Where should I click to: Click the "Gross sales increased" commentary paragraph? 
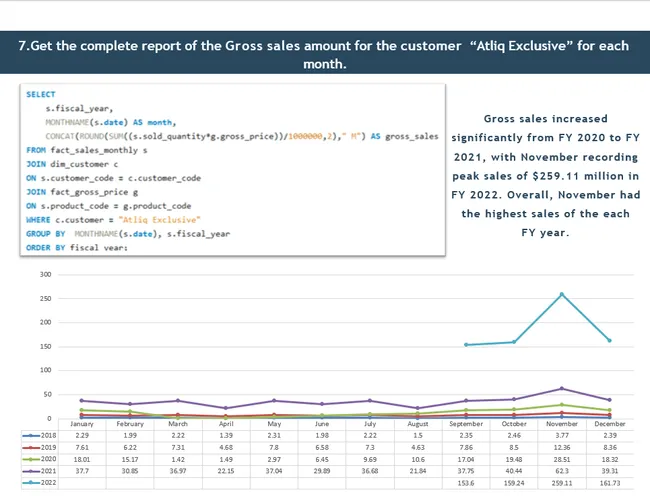[x=545, y=176]
